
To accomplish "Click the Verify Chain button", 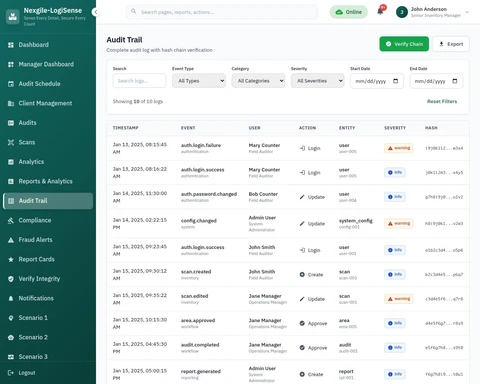I will point(404,44).
